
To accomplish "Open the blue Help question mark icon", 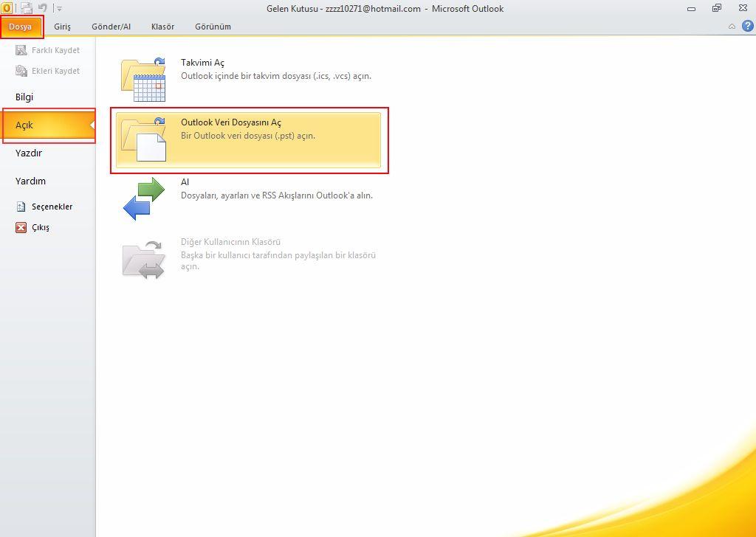I will (747, 27).
